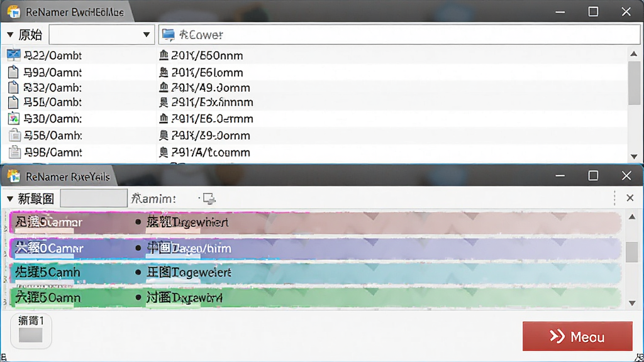Click the up arrow of the colored rules list scrollbar
Screen dimensions: 644x362
pyautogui.click(x=632, y=217)
